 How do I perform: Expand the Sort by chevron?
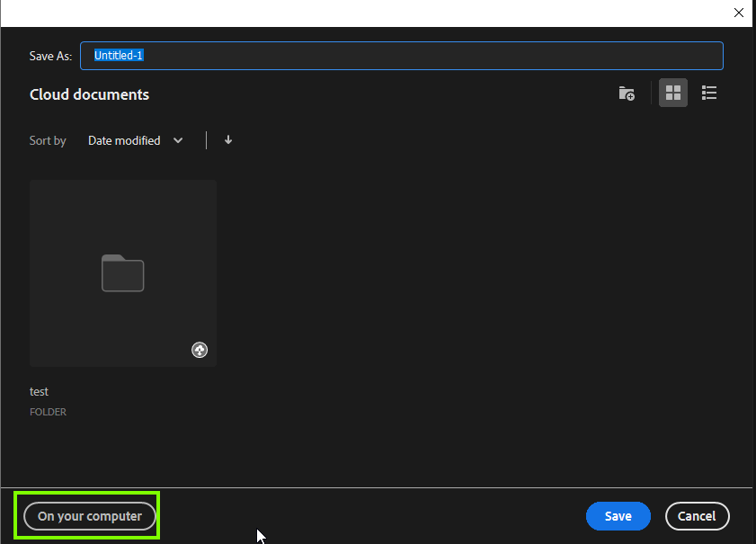point(178,140)
